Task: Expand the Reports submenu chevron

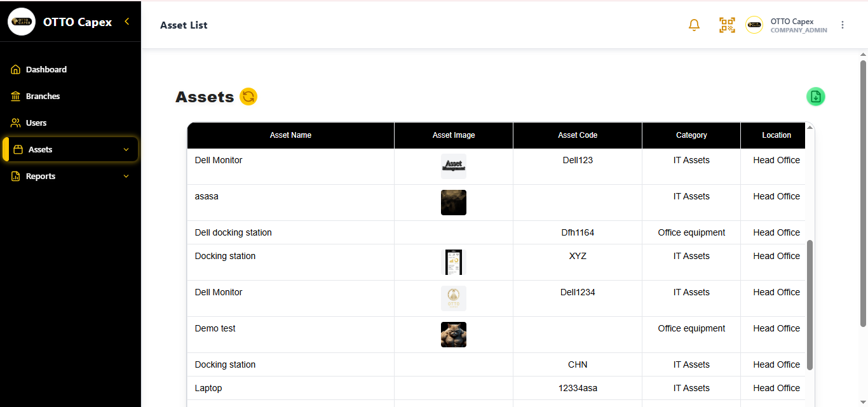Action: (x=125, y=176)
